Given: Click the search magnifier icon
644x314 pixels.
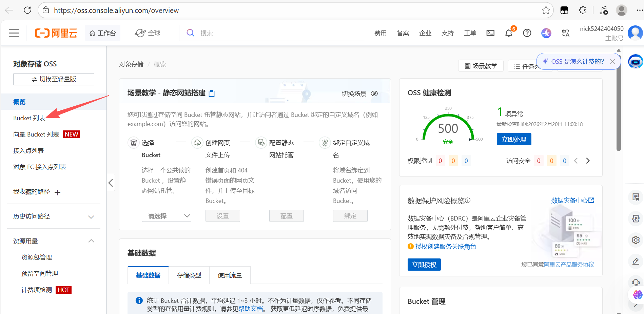Looking at the screenshot, I should 191,33.
